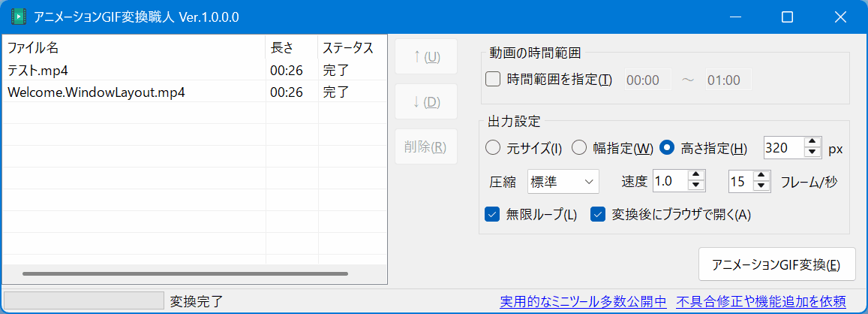Increase the 速度 speed value using up arrow

point(697,176)
